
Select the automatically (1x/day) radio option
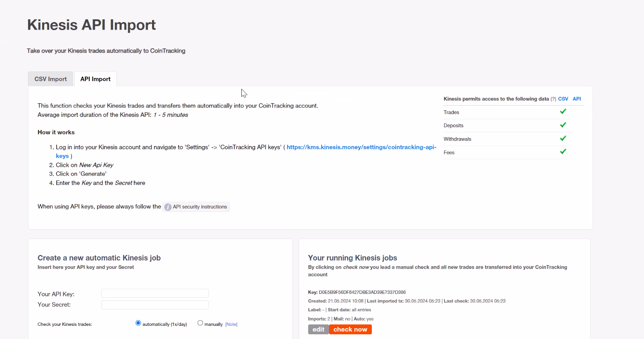(138, 323)
